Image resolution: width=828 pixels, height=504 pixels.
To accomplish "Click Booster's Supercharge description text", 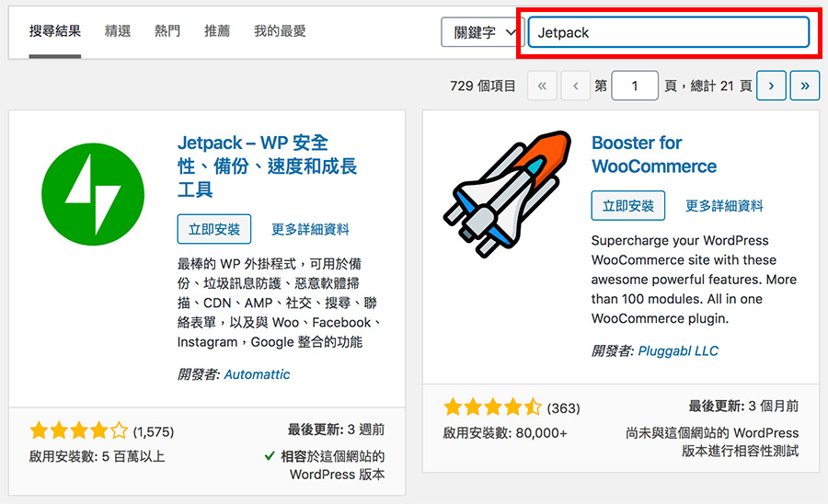I will click(x=694, y=280).
